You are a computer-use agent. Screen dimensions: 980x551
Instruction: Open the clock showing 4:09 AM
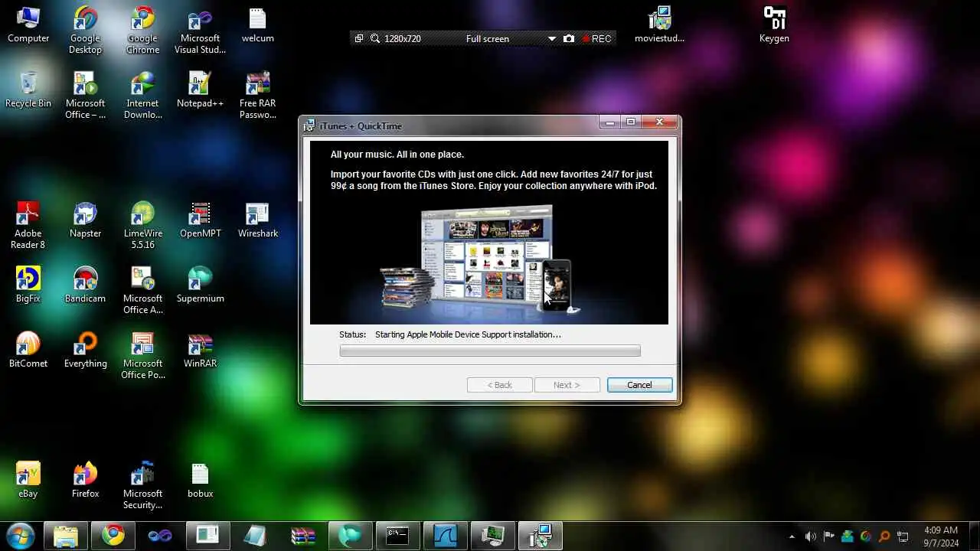[940, 536]
